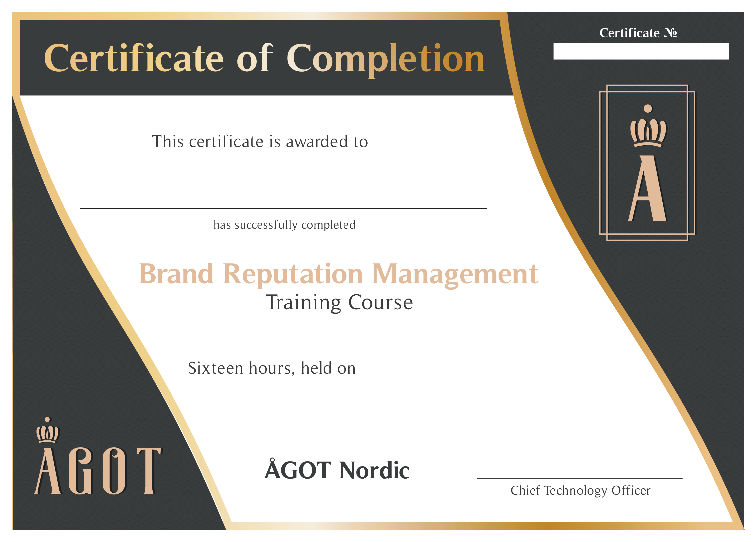Click 'has successfully completed' text
Image resolution: width=756 pixels, height=542 pixels.
click(284, 225)
